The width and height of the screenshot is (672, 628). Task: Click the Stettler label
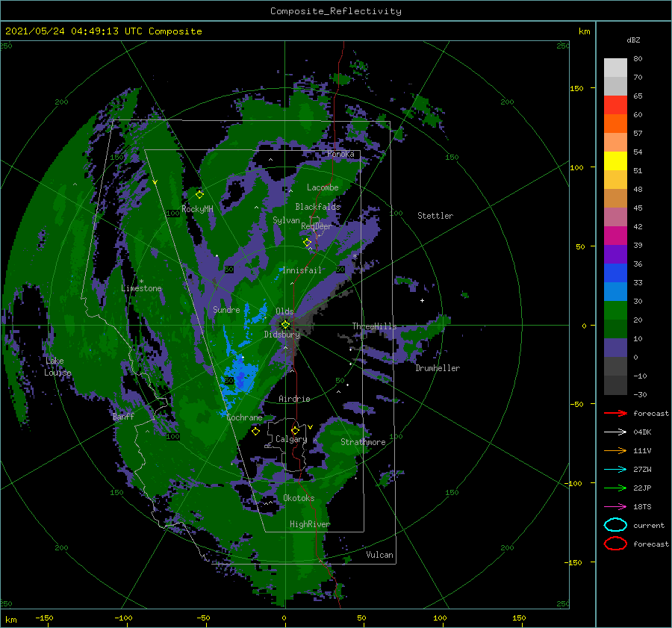(435, 216)
